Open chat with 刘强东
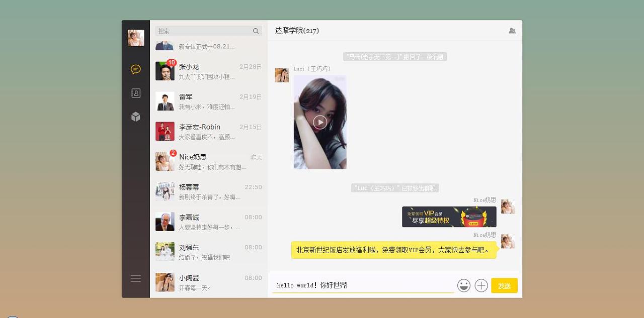This screenshot has height=318, width=644. (208, 252)
